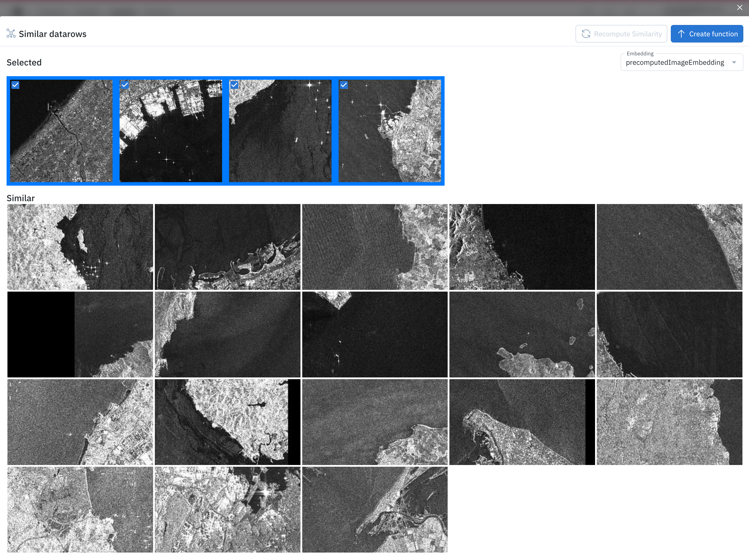The width and height of the screenshot is (749, 560).
Task: Click the selected harbor docks thumbnail
Action: click(x=171, y=131)
